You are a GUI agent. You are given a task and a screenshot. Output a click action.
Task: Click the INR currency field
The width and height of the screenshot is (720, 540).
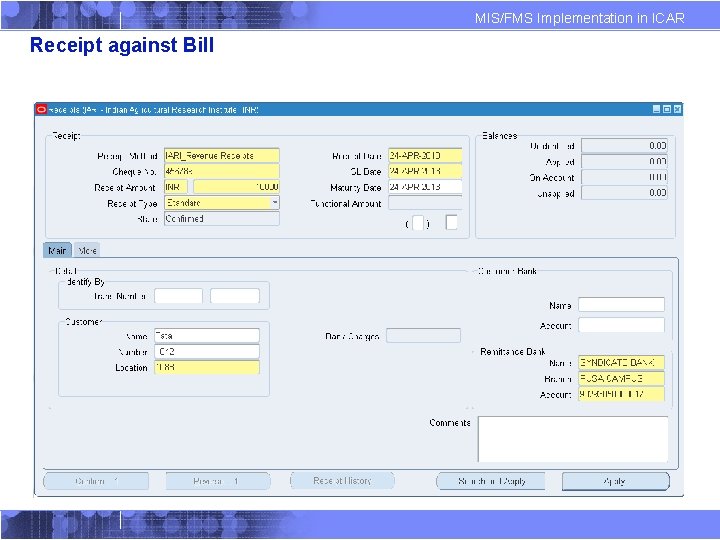click(x=175, y=187)
